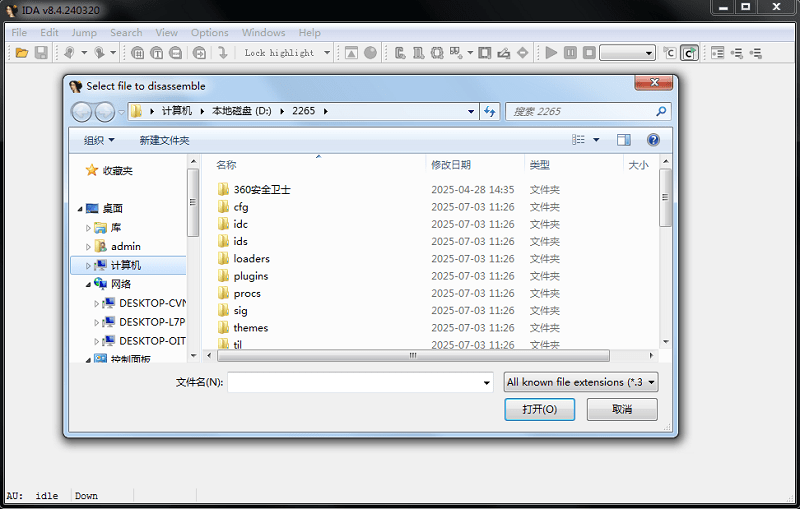The image size is (800, 509).
Task: Click the round icon with right arrow
Action: click(199, 53)
